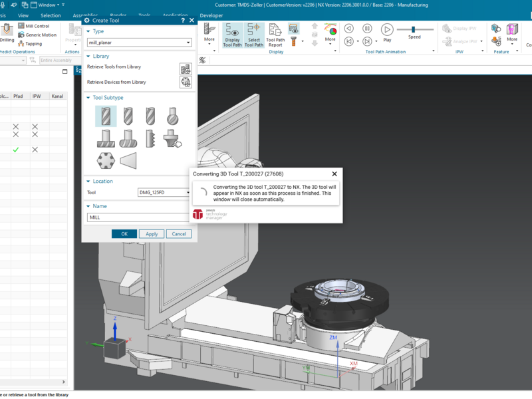The image size is (532, 399).
Task: Open the Tool Path Report
Action: (275, 35)
